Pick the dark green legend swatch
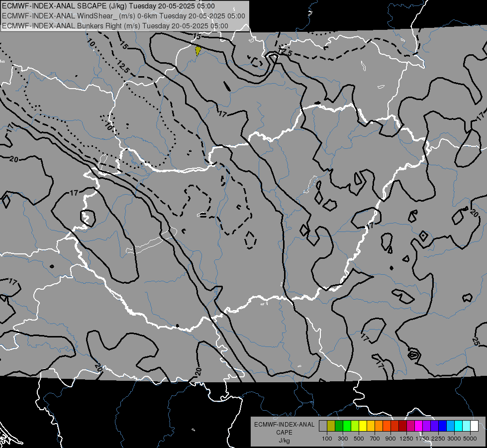 [x=339, y=426]
